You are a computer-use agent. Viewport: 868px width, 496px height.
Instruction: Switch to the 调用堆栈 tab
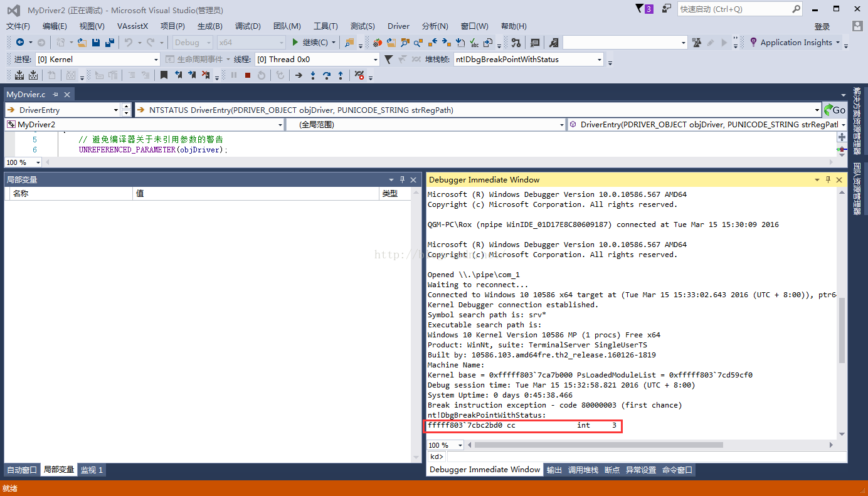(x=583, y=470)
